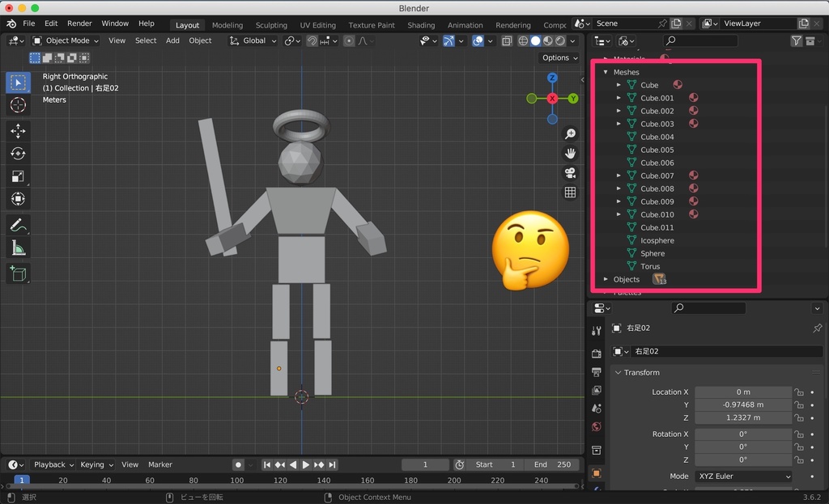Viewport: 829px width, 504px height.
Task: Click the Options button in the viewport header
Action: [x=558, y=57]
